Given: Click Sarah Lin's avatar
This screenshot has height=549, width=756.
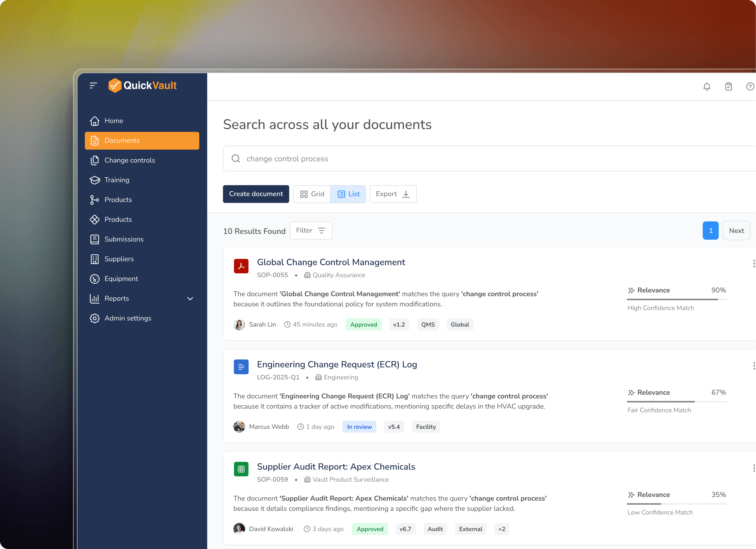Looking at the screenshot, I should point(239,325).
